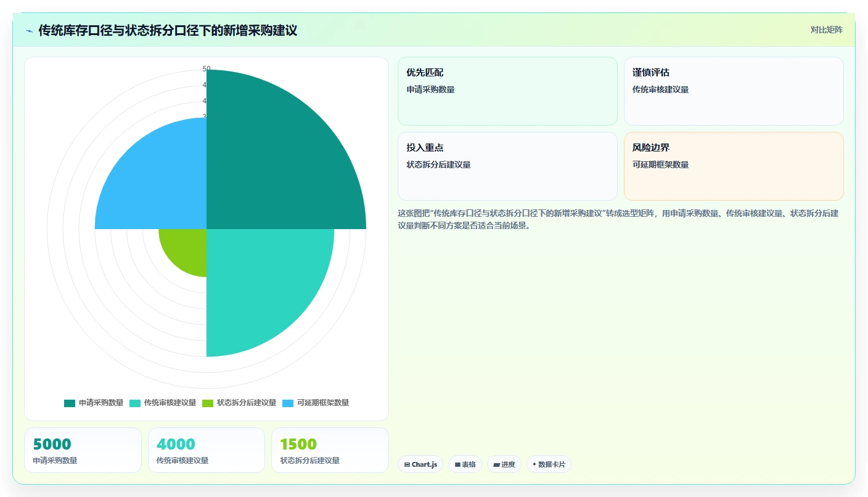
Task: Click the 表格 tag chip
Action: click(465, 464)
